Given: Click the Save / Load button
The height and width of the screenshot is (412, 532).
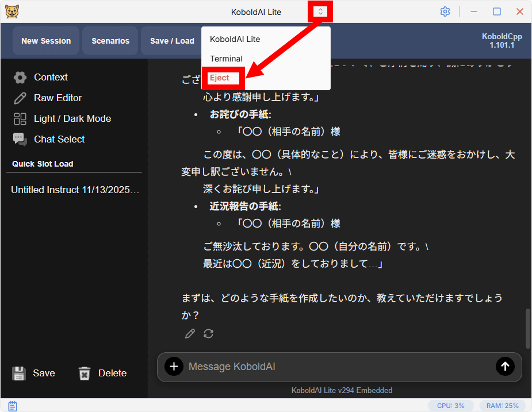Looking at the screenshot, I should (x=171, y=41).
